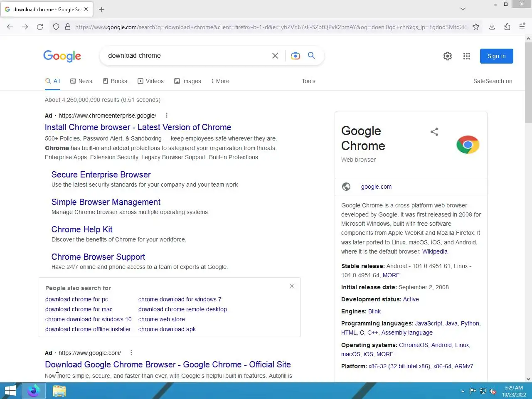Open the Simple Browser Management link
Viewport: 532px width, 399px height.
[x=106, y=202]
